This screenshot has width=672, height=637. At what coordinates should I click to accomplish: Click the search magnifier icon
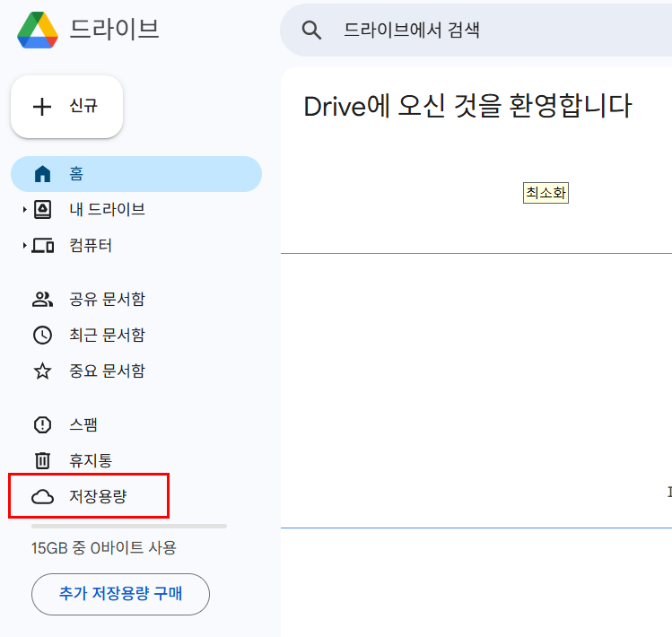tap(311, 31)
